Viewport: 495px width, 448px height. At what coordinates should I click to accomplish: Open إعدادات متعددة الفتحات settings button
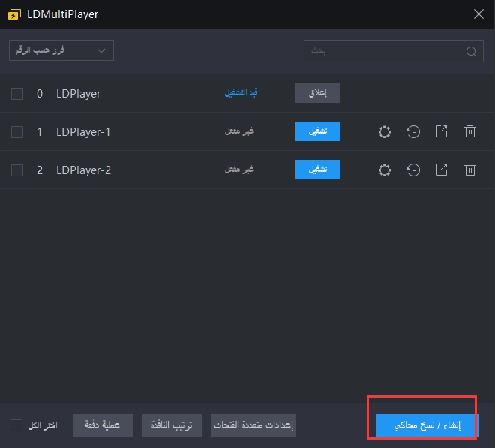253,425
